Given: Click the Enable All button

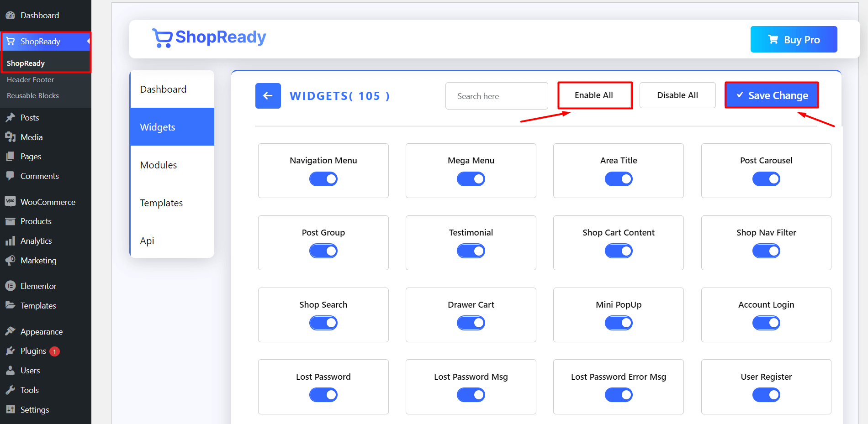Looking at the screenshot, I should tap(595, 95).
